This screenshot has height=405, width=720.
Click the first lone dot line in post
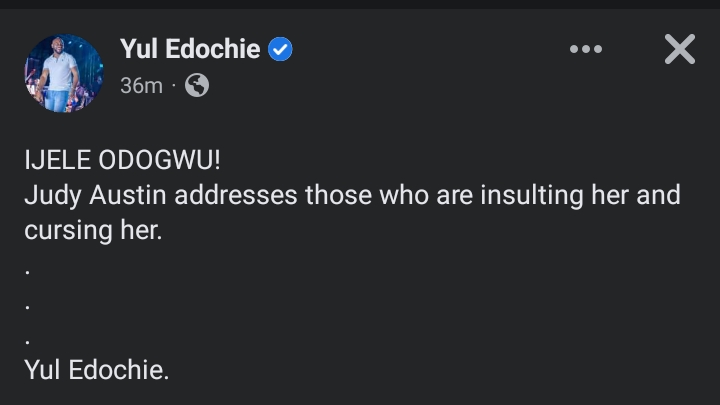[x=28, y=271]
